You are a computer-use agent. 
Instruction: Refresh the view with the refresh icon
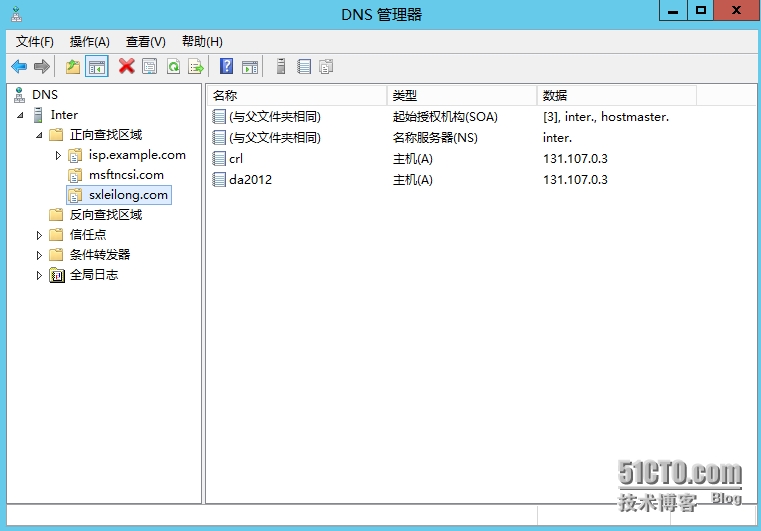pos(173,66)
